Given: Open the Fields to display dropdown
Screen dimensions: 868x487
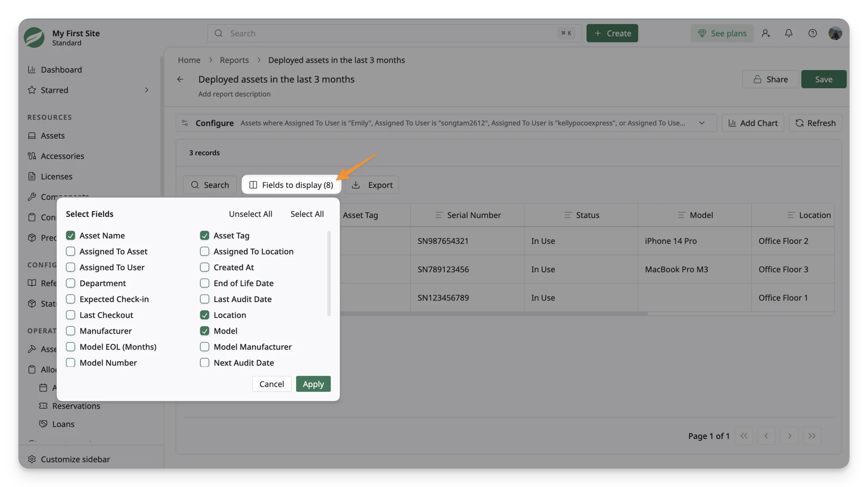Looking at the screenshot, I should pos(291,185).
